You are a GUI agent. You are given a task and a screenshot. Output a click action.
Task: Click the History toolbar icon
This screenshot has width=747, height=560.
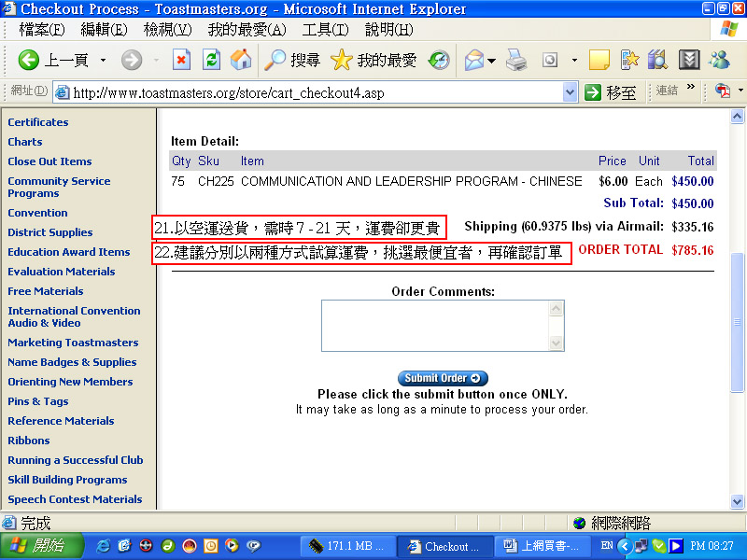(439, 61)
